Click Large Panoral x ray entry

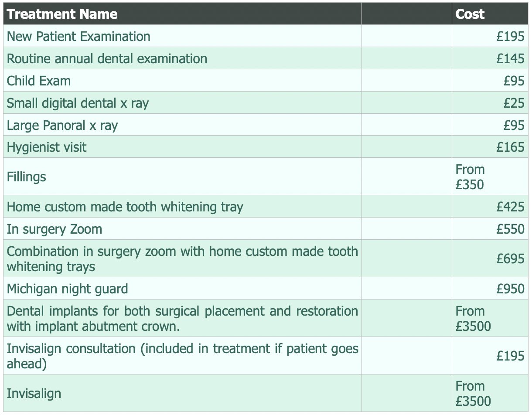click(x=62, y=126)
